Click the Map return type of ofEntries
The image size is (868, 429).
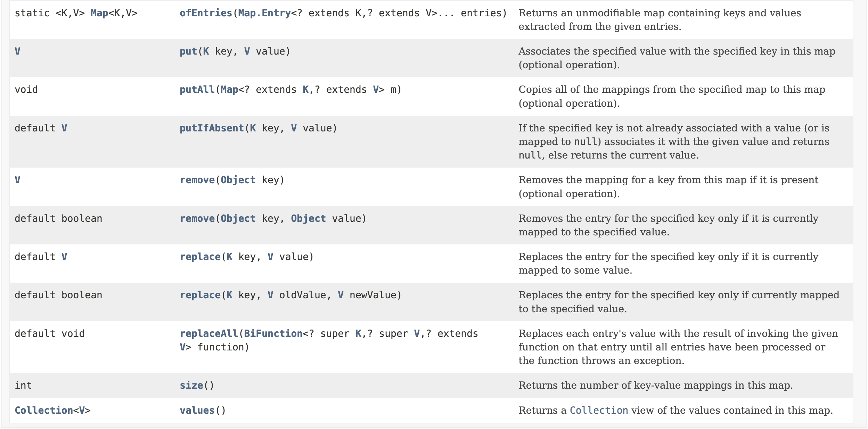99,13
